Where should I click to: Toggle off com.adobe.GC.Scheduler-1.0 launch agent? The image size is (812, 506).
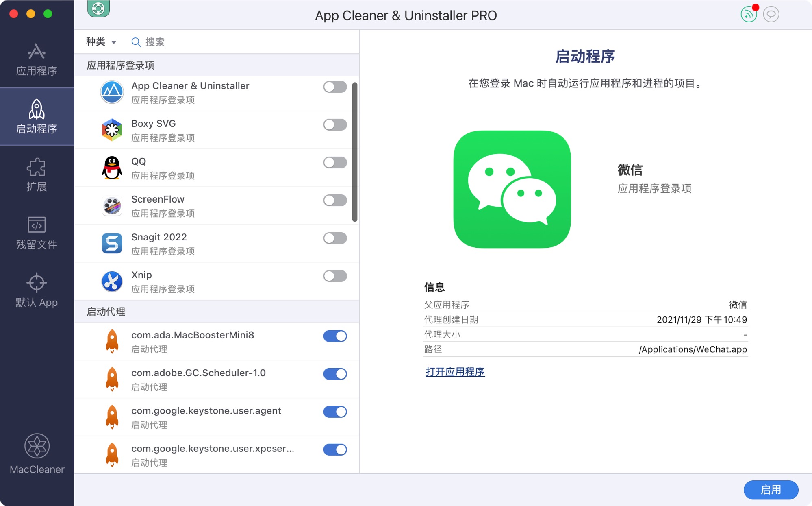click(335, 374)
